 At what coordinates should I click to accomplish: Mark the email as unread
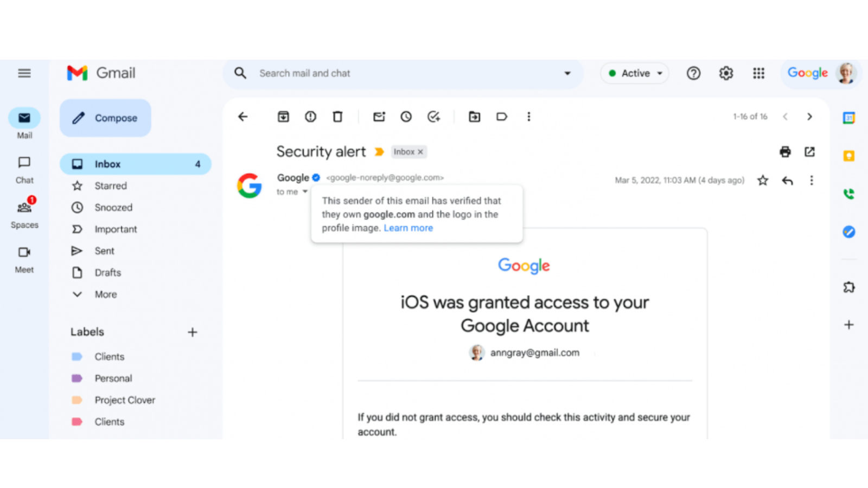click(x=379, y=117)
